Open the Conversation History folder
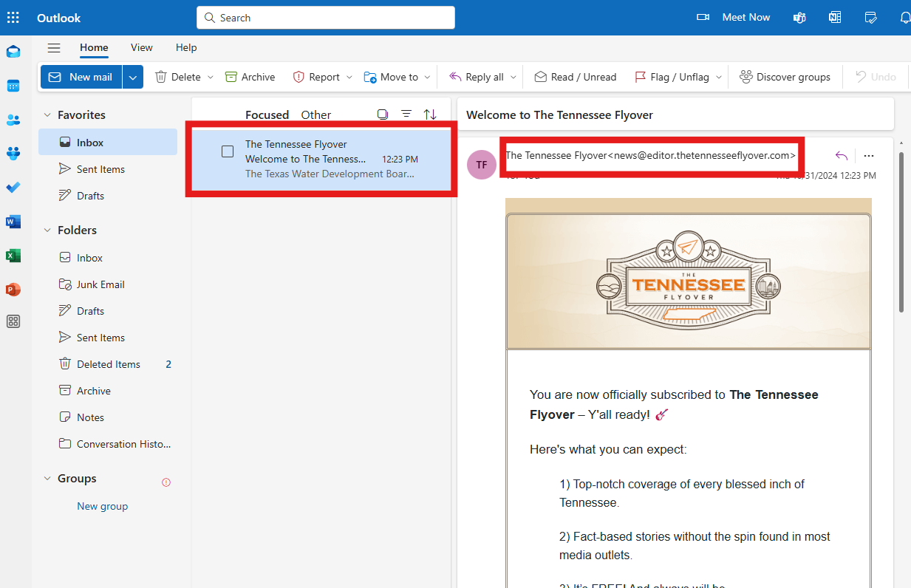The width and height of the screenshot is (911, 588). (x=108, y=444)
